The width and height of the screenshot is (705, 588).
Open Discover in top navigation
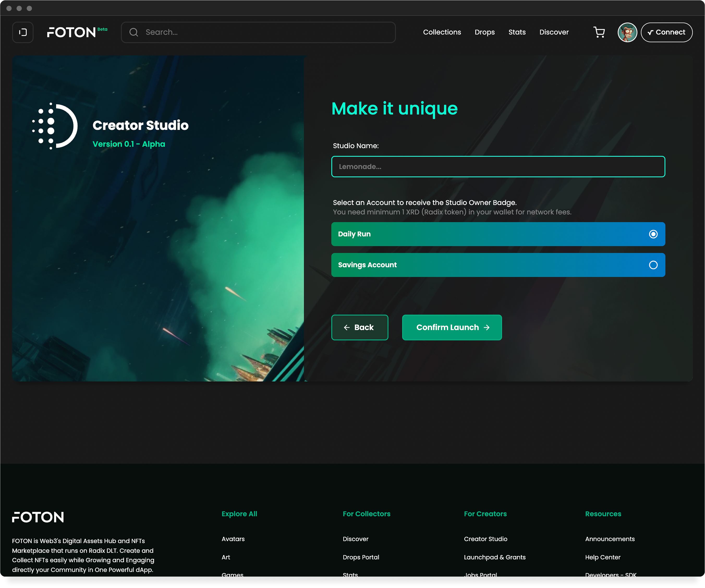point(554,32)
